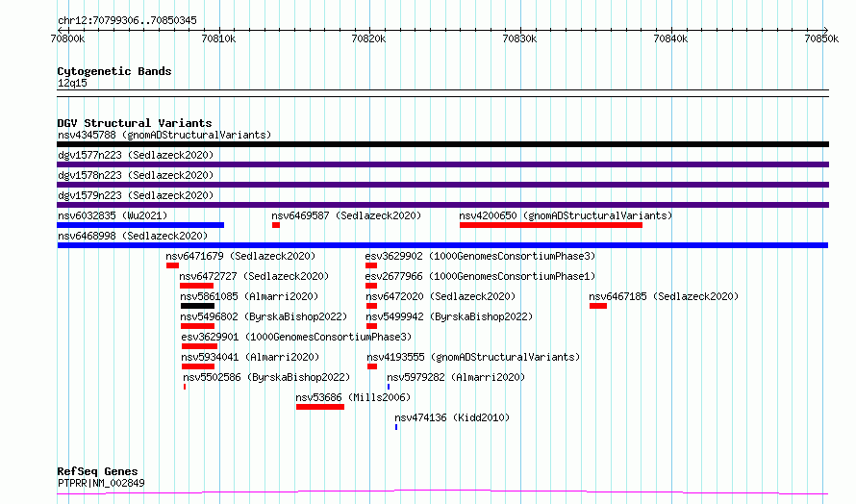Click the nsv6472727 red variant bar
Image resolution: width=856 pixels, height=504 pixels.
(x=196, y=286)
